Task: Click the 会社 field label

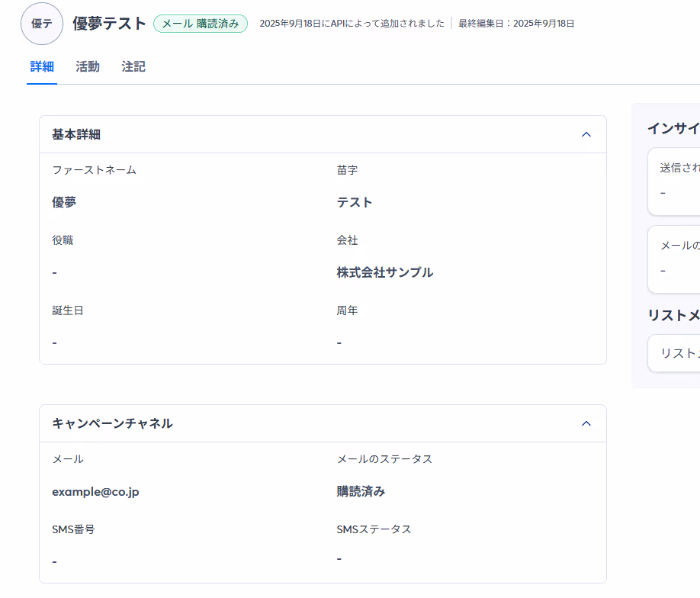Action: (x=347, y=240)
